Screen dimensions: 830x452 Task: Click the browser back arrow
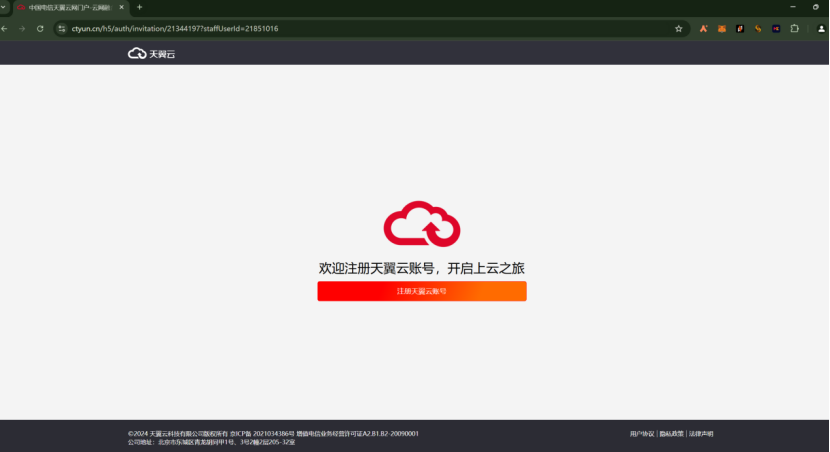pyautogui.click(x=5, y=29)
